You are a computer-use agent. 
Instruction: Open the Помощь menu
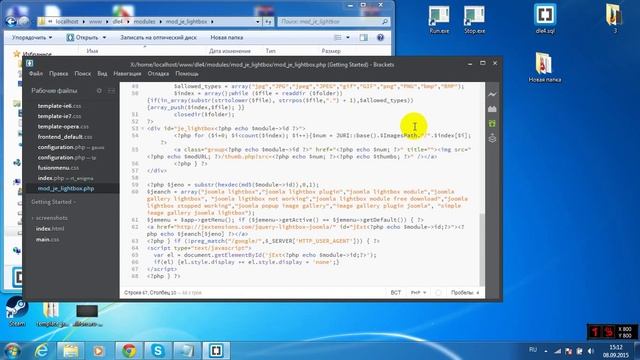[187, 74]
